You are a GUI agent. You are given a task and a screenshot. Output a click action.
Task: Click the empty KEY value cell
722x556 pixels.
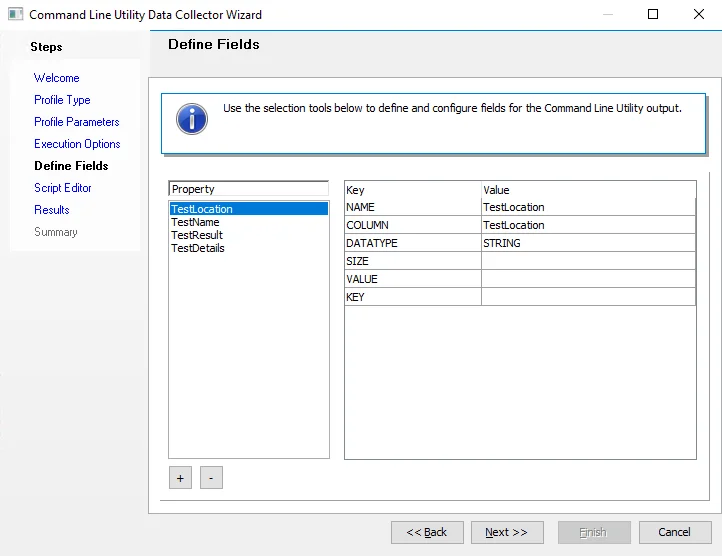pos(588,297)
